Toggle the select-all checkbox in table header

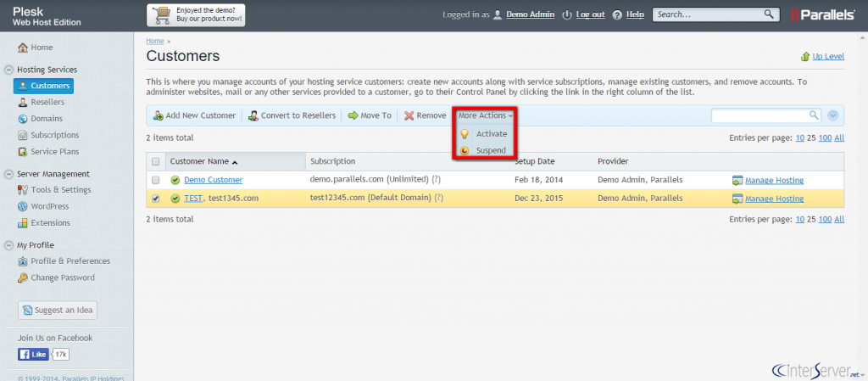pyautogui.click(x=156, y=162)
